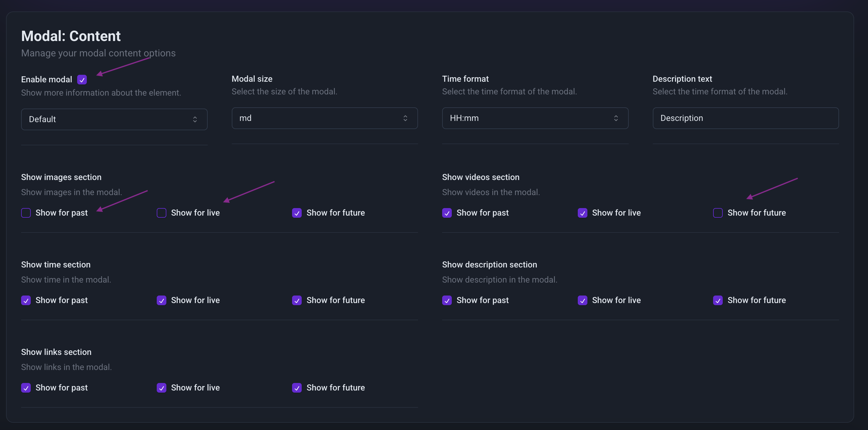868x430 pixels.
Task: Click 'Show time in the modal.' text
Action: coord(66,280)
